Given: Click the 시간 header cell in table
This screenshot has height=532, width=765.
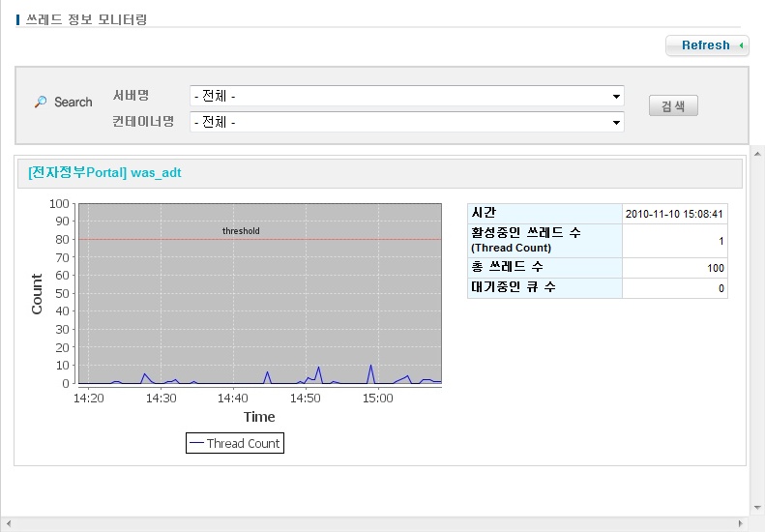Looking at the screenshot, I should click(483, 213).
